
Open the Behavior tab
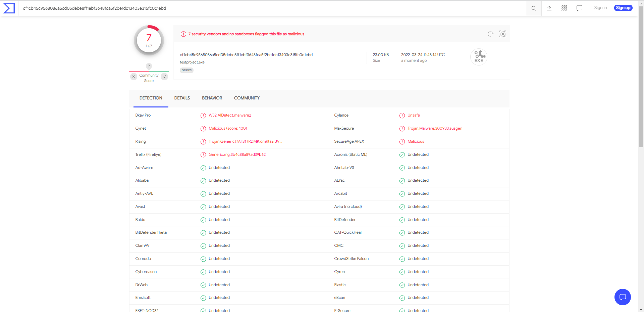tap(212, 98)
